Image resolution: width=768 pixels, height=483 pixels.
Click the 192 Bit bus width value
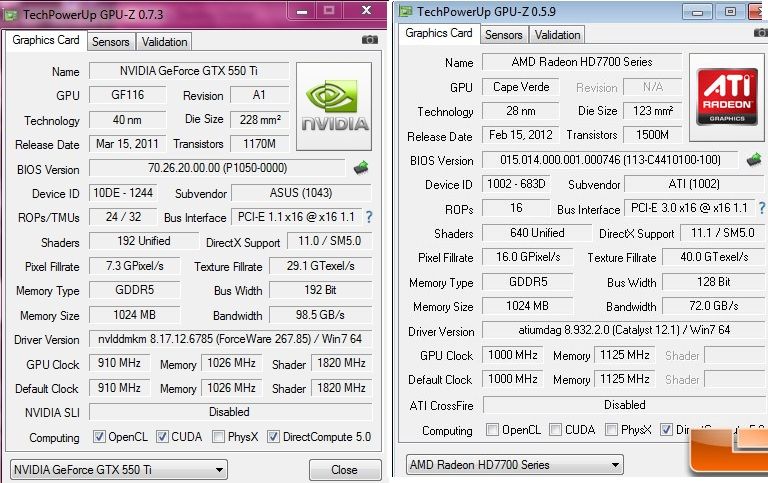320,290
